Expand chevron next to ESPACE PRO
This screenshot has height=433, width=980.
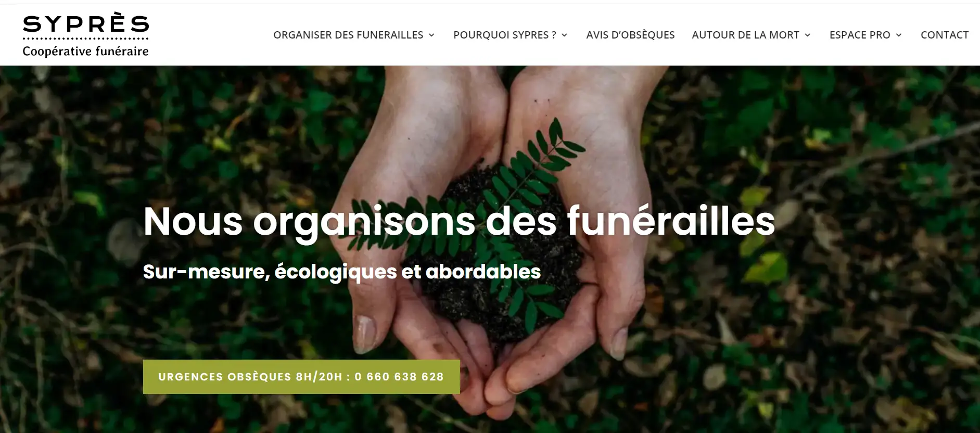pyautogui.click(x=899, y=35)
